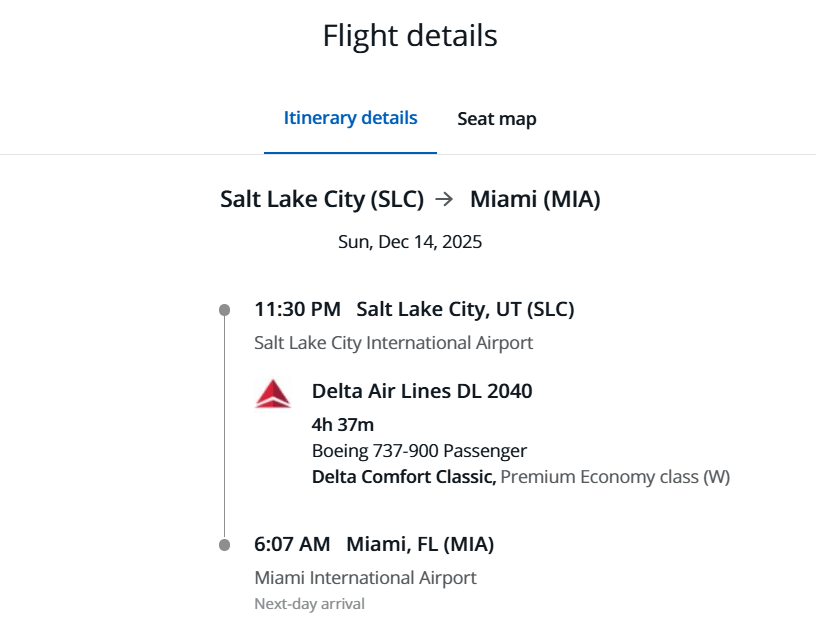Select the Itinerary details tab

tap(350, 118)
